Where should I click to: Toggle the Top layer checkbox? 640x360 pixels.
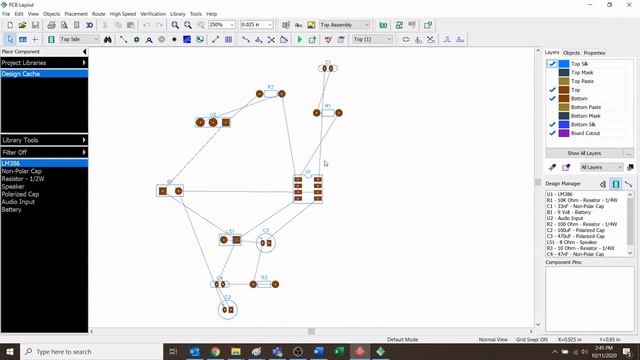point(552,90)
